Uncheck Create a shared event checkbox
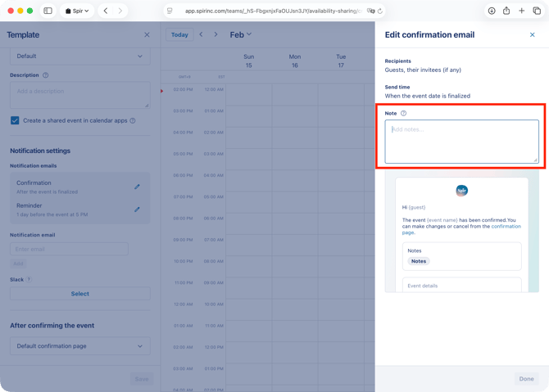The image size is (549, 392). [x=15, y=120]
